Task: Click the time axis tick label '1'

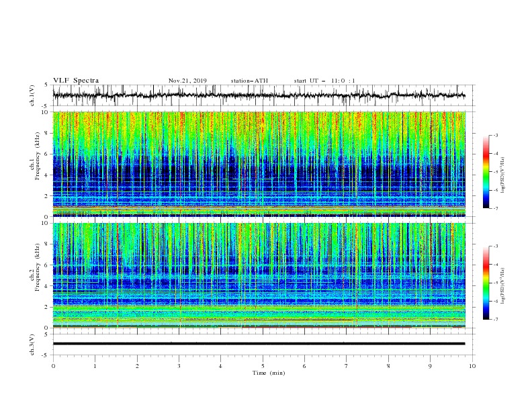Action: [95, 366]
